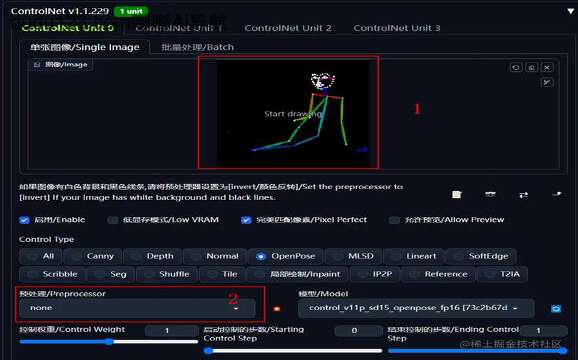Image resolution: width=578 pixels, height=360 pixels.
Task: Collapse the ControlNet panel triangle
Action: click(570, 11)
